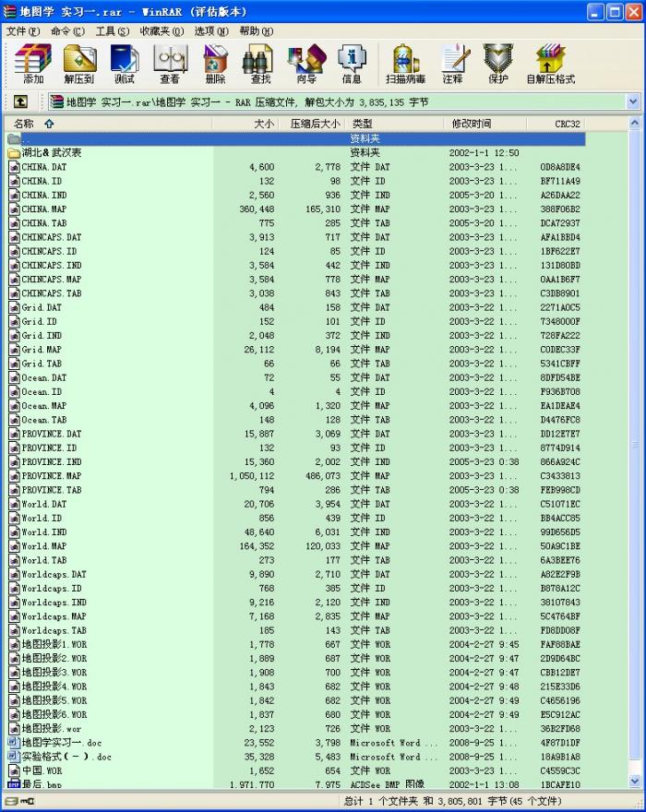
Task: Click the 自解压格式 (SFX) icon
Action: click(550, 64)
